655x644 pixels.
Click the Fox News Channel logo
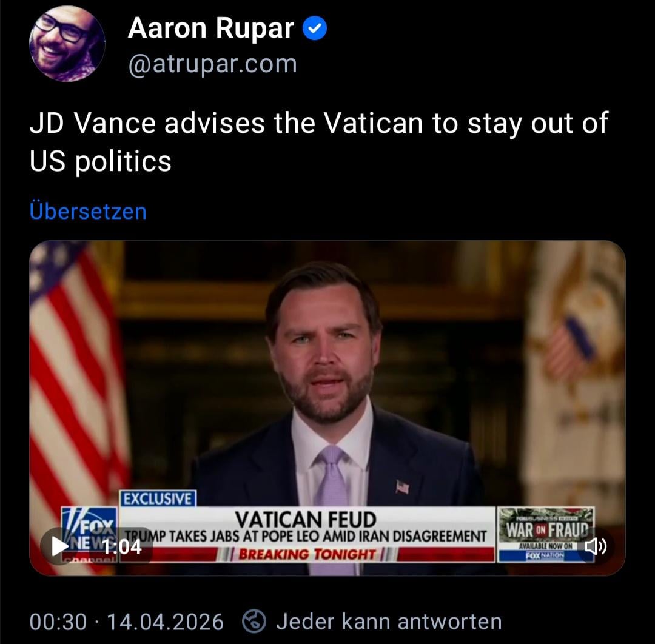coord(89,535)
